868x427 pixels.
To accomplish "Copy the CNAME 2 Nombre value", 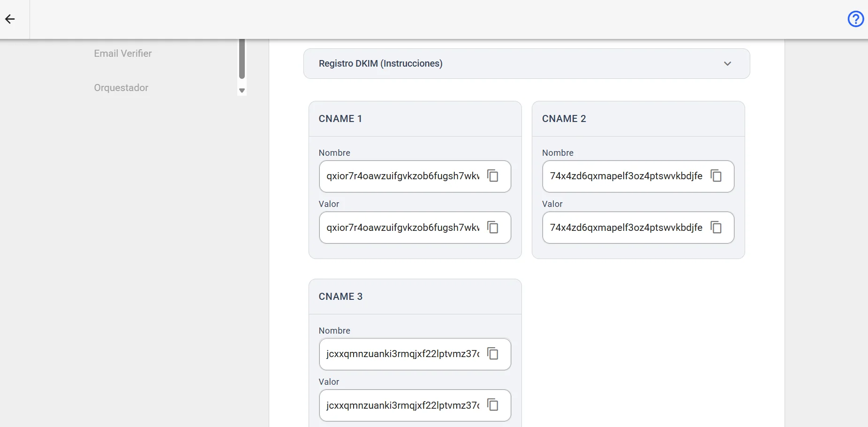I will point(716,176).
